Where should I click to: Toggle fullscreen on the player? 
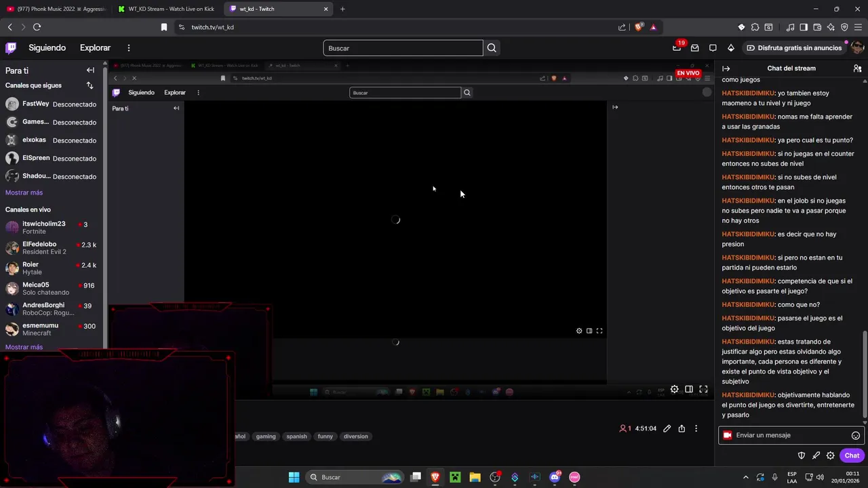pyautogui.click(x=703, y=389)
